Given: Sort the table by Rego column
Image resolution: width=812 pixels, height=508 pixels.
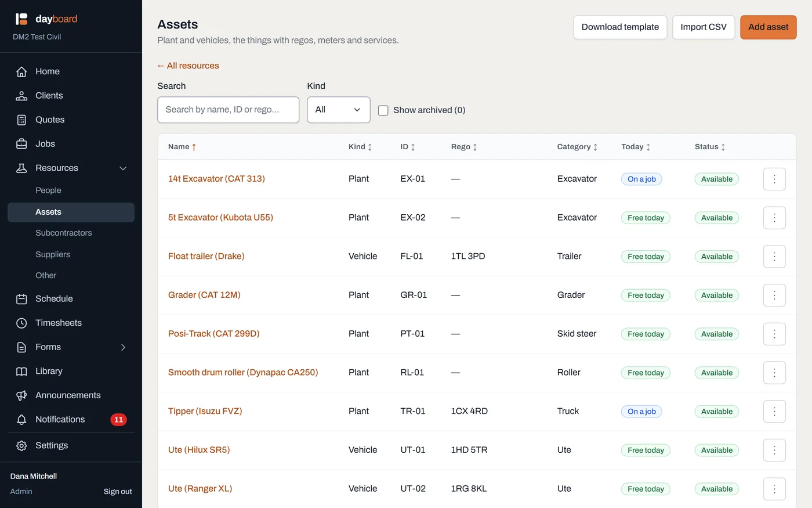Looking at the screenshot, I should [x=464, y=147].
